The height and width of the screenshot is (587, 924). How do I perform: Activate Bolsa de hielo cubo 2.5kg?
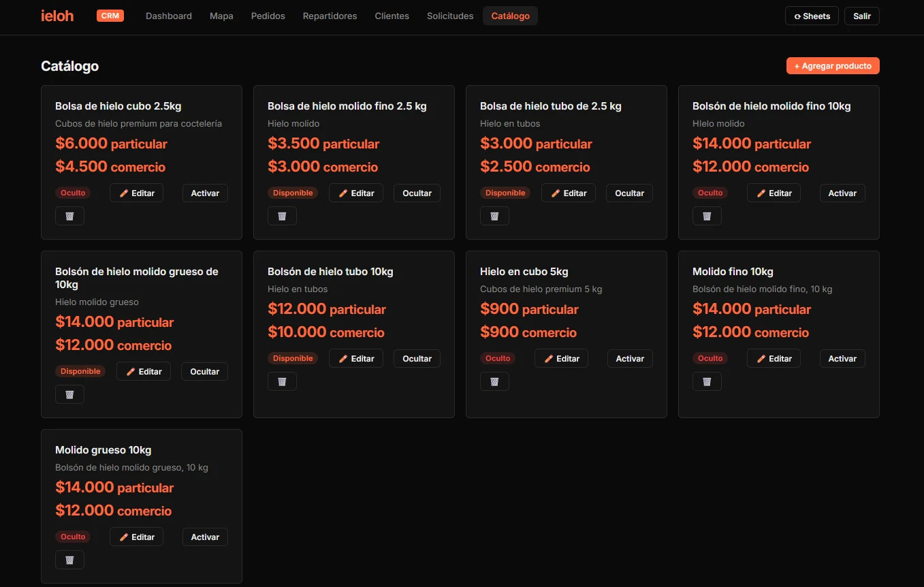[x=205, y=193]
